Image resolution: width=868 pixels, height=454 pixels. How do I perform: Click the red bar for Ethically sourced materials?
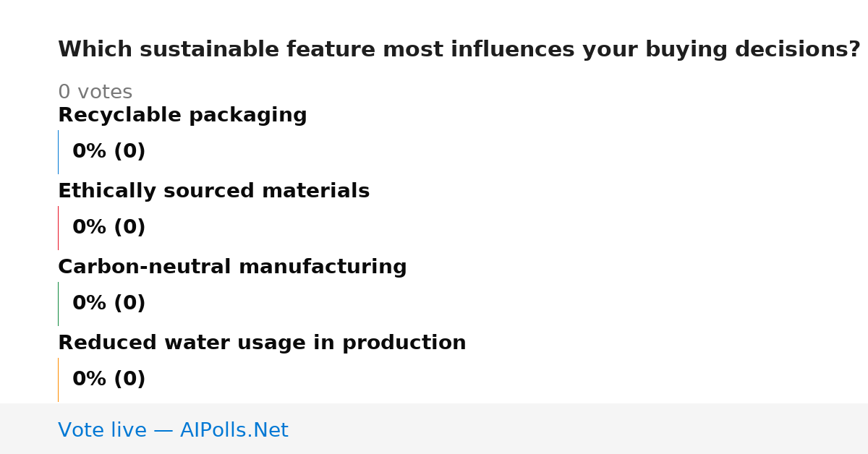tap(58, 228)
